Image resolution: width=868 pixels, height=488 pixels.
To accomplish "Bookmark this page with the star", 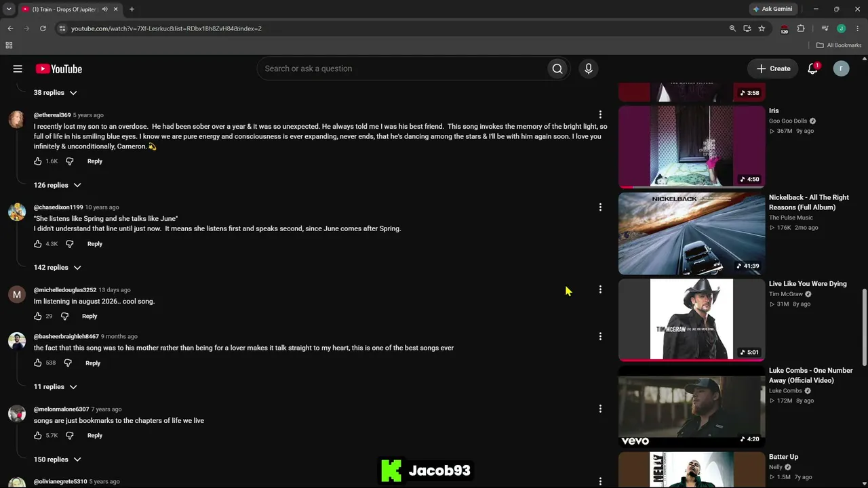I will click(x=762, y=28).
